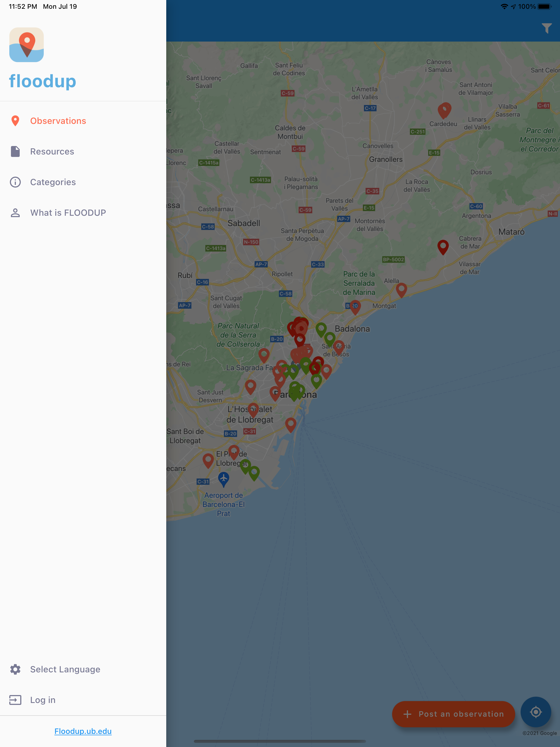Click the floodup app logo
Screen dimensions: 560x747
27,45
